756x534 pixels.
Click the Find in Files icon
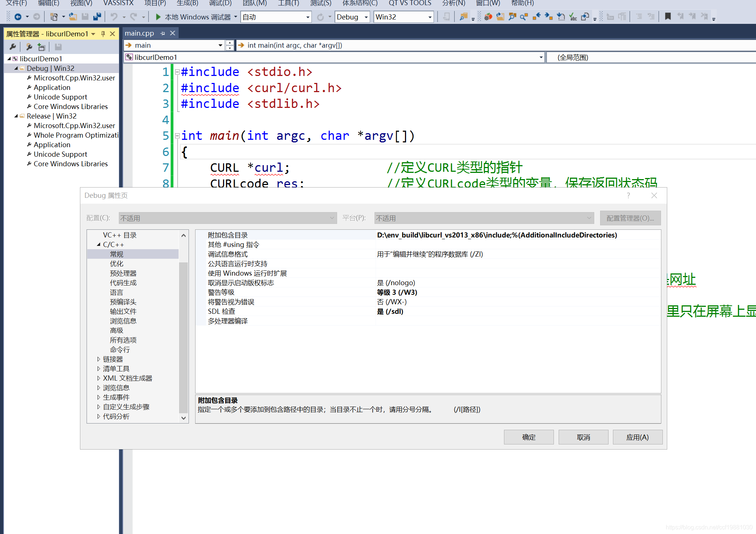464,17
